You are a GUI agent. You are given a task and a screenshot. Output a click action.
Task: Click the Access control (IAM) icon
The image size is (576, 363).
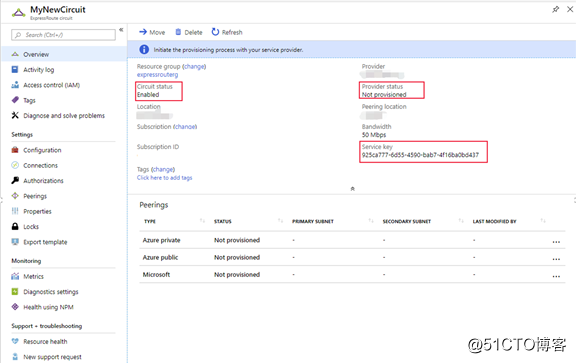click(15, 85)
